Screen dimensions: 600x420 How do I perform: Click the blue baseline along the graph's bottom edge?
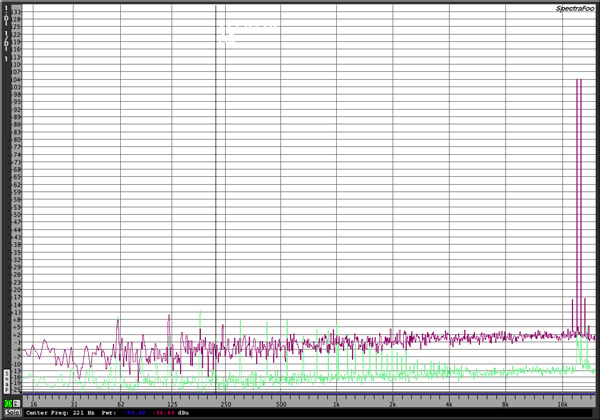pos(309,394)
